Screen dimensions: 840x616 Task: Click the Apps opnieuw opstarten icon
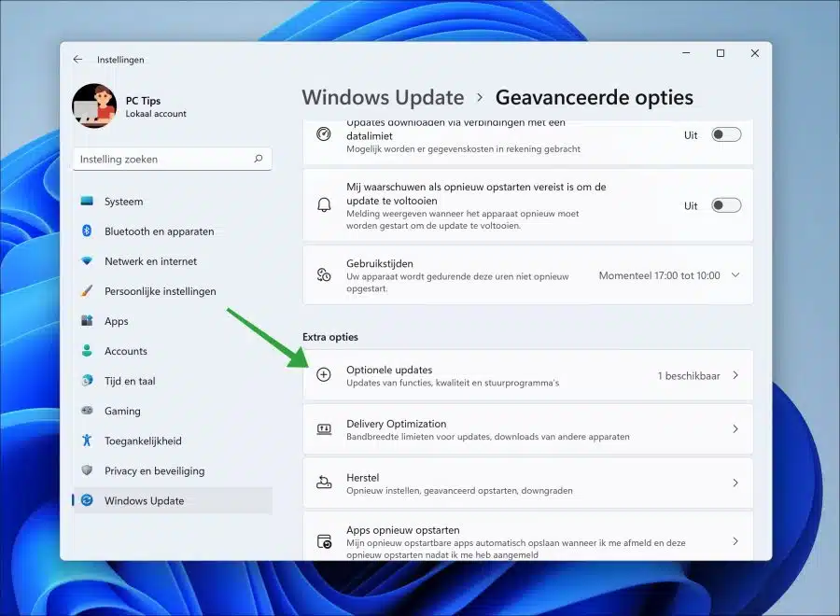(324, 541)
